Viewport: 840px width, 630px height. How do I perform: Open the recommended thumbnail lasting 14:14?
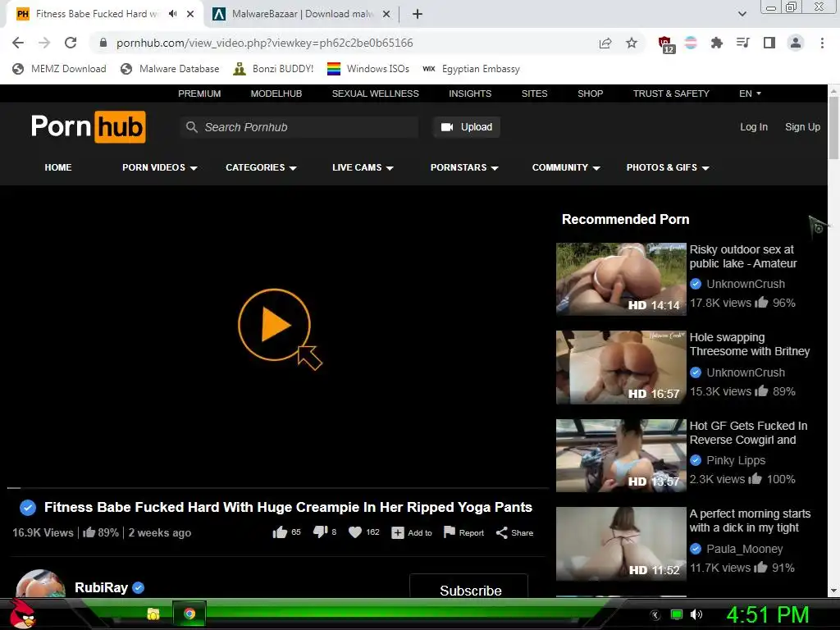(621, 279)
